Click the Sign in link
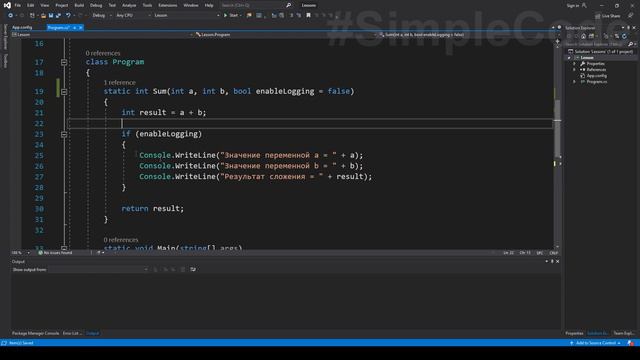Image resolution: width=640 pixels, height=360 pixels. [x=573, y=5]
